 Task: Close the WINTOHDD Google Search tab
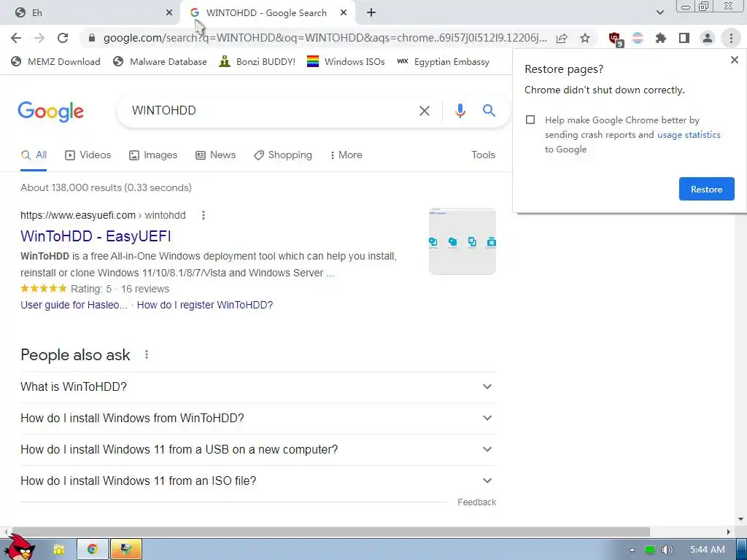point(344,13)
